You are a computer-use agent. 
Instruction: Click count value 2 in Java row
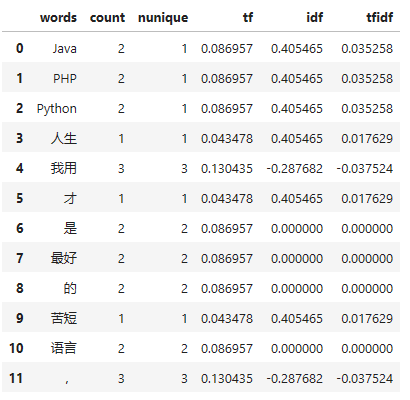[x=121, y=49]
